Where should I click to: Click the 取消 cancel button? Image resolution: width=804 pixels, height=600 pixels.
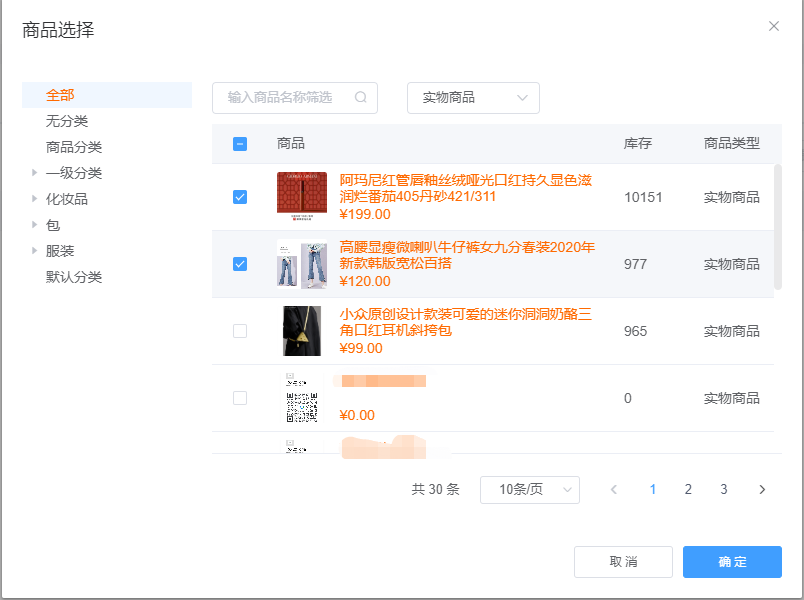[623, 562]
